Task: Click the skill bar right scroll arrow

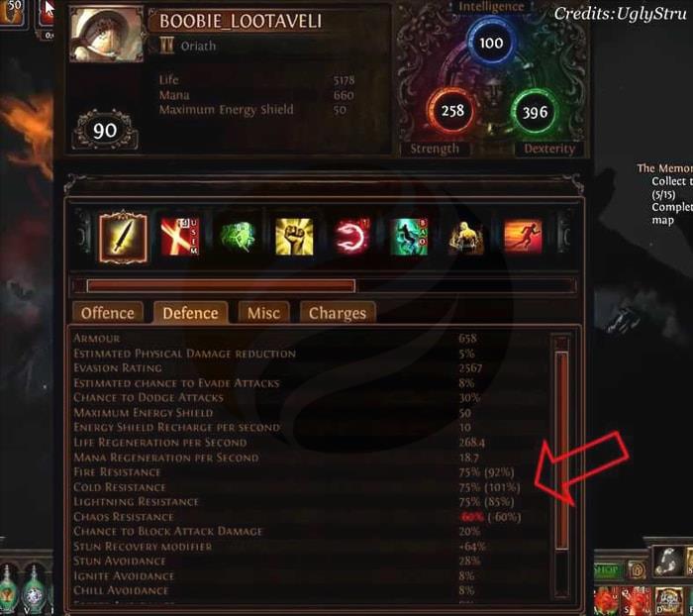Action: point(564,237)
